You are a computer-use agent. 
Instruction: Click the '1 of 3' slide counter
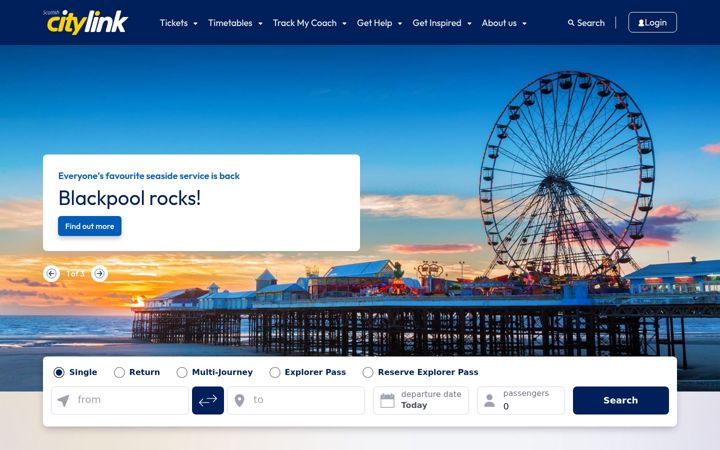click(75, 274)
